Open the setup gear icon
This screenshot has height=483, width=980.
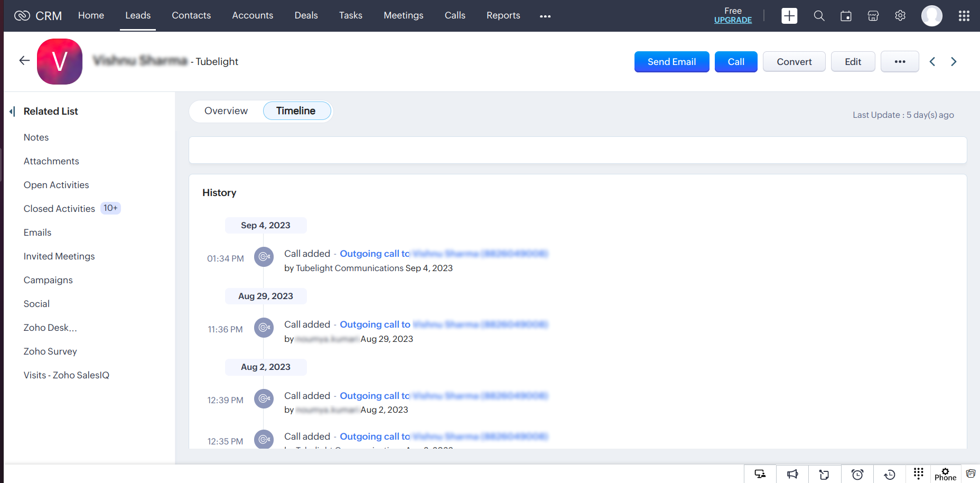(x=900, y=16)
